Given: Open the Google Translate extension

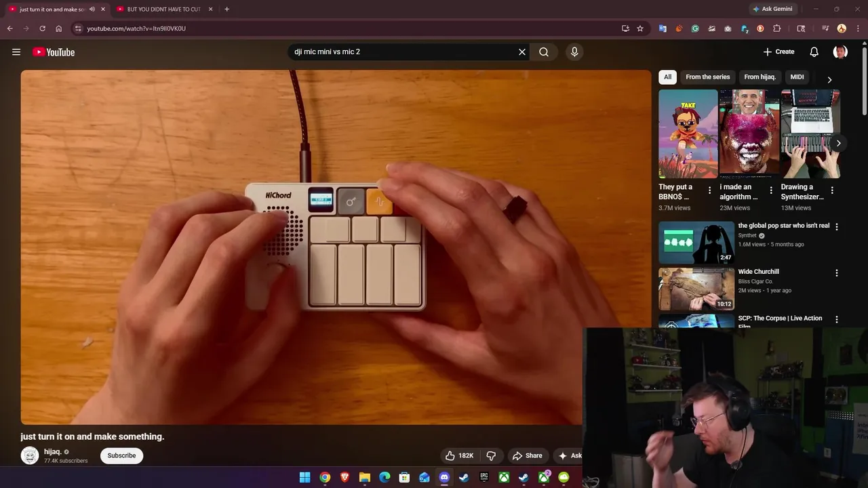Looking at the screenshot, I should click(x=663, y=28).
